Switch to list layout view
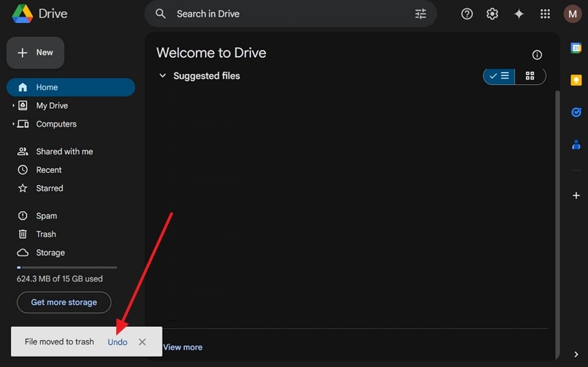This screenshot has width=588, height=367. pos(499,76)
